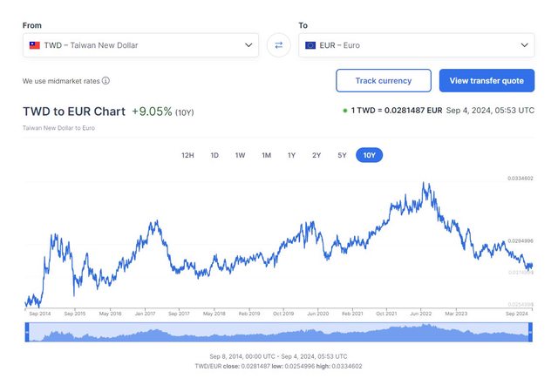Screen dimensions: 558x392
Task: Click the Taiwan flag icon
Action: click(x=35, y=45)
